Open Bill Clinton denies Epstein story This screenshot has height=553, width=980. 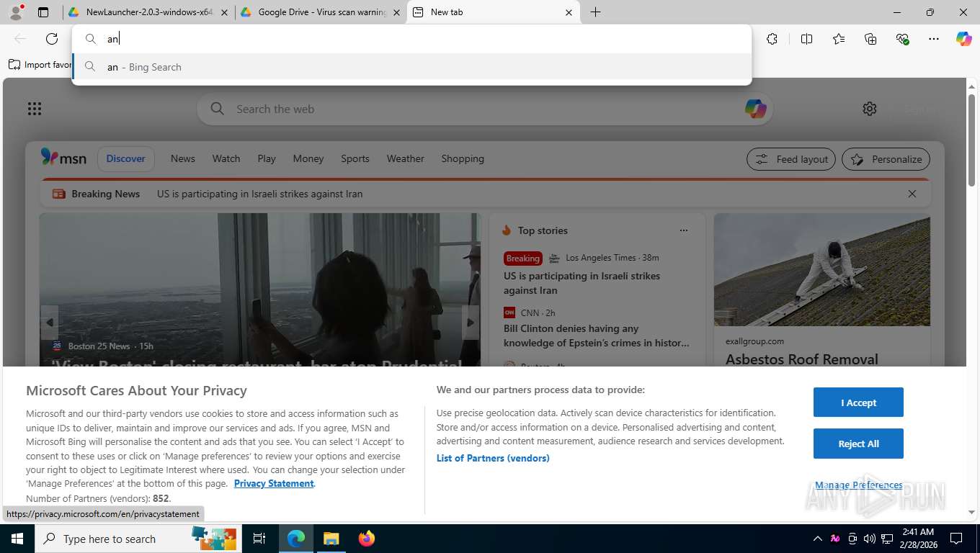click(x=596, y=336)
